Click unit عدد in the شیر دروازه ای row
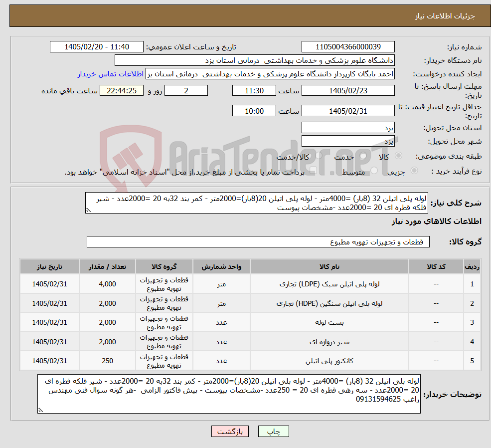The image size is (491, 448). 221,342
